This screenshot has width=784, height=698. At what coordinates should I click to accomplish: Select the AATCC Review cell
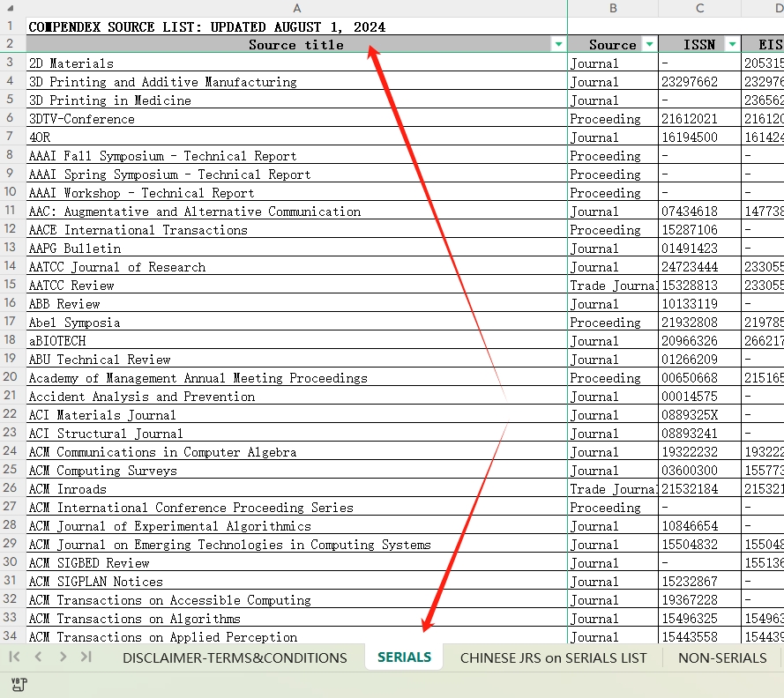coord(296,285)
